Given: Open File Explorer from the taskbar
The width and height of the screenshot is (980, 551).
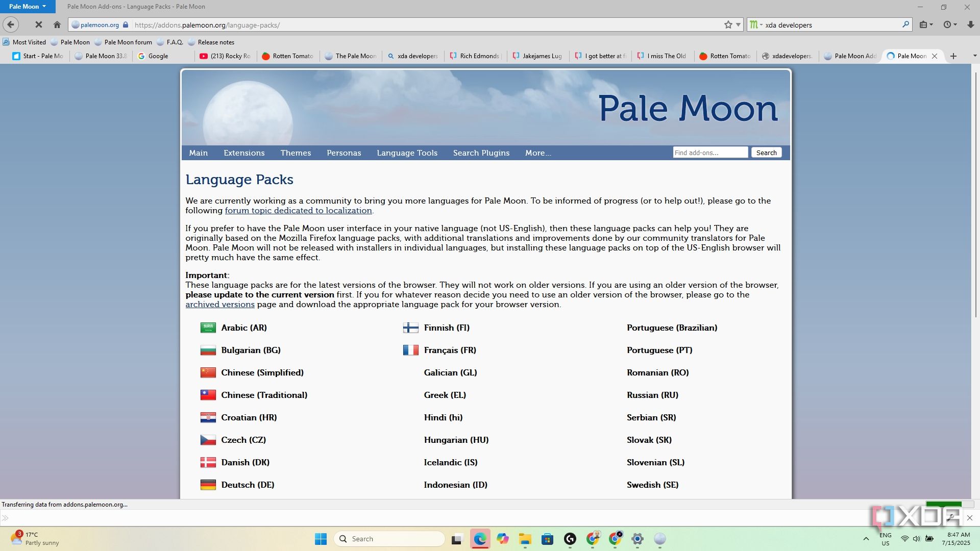Looking at the screenshot, I should pyautogui.click(x=525, y=539).
